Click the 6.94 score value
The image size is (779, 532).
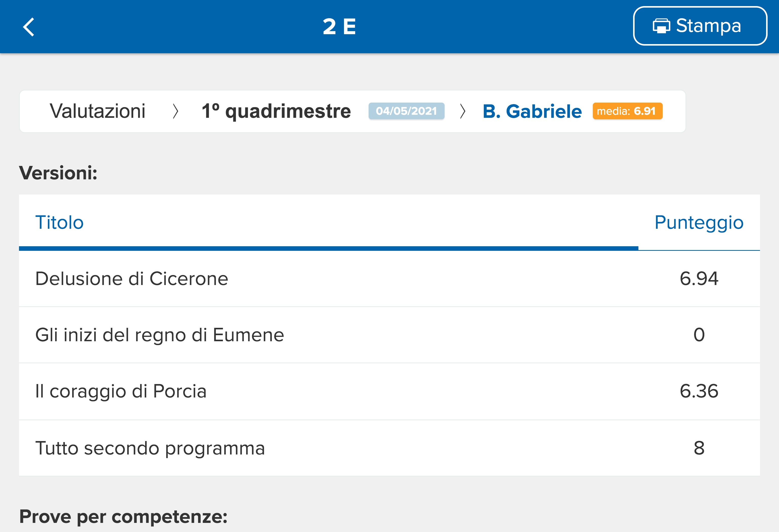click(699, 279)
